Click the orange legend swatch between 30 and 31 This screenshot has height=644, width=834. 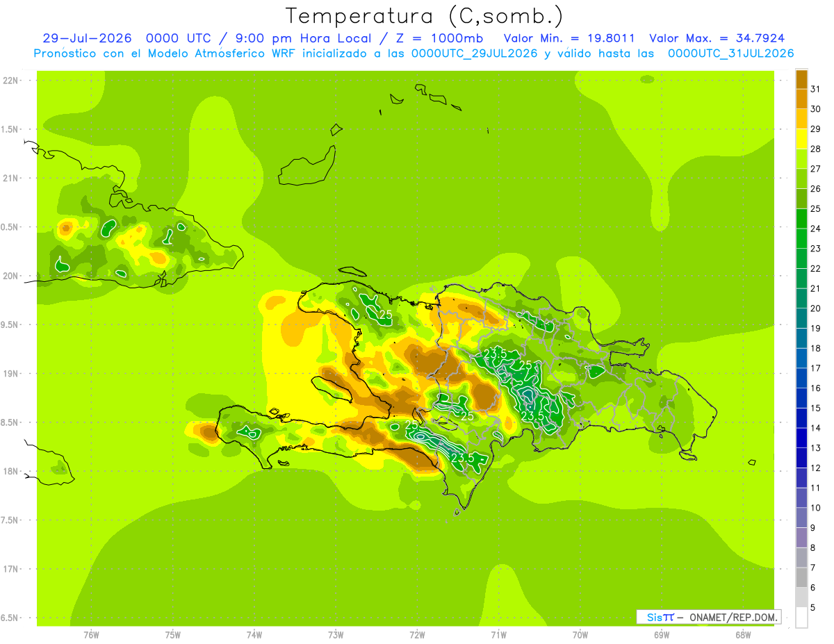pos(801,99)
